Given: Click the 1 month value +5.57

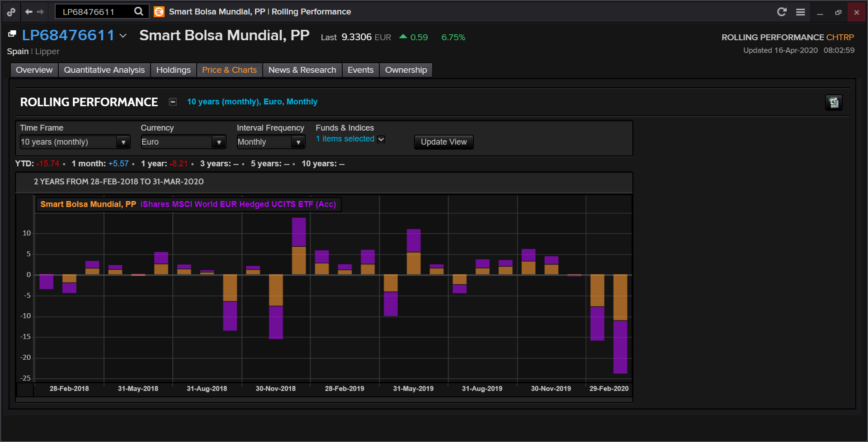Looking at the screenshot, I should coord(118,164).
